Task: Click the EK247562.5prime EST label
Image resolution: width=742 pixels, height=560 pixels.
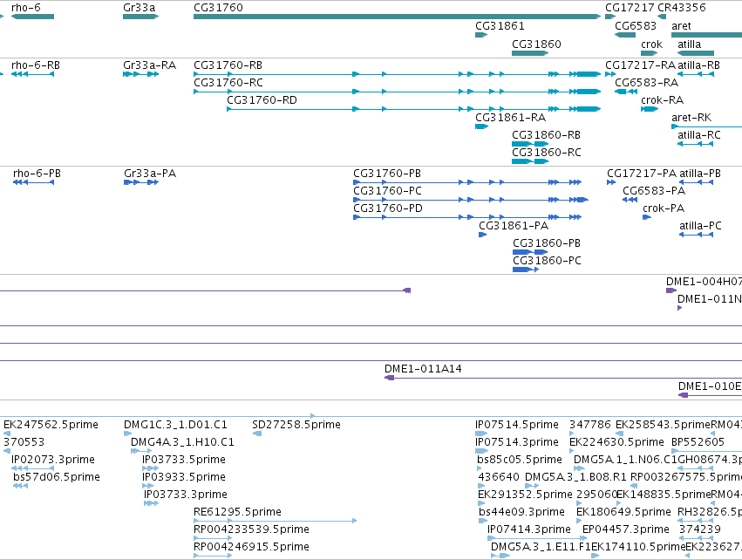Action: 51,425
